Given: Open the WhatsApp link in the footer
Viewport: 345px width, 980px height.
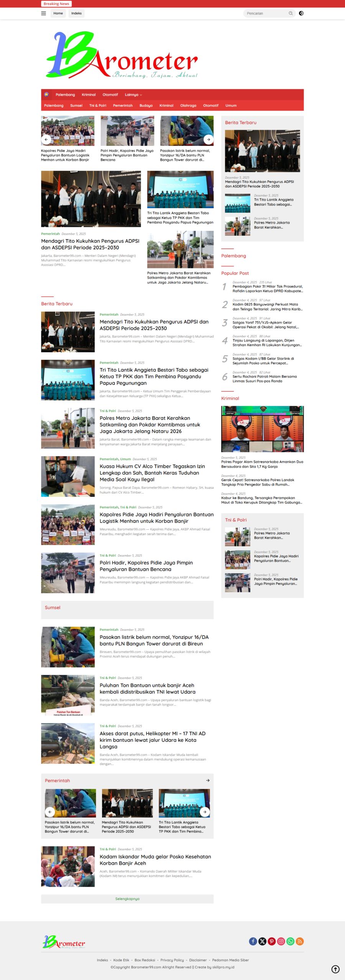Looking at the screenshot, I should [291, 941].
